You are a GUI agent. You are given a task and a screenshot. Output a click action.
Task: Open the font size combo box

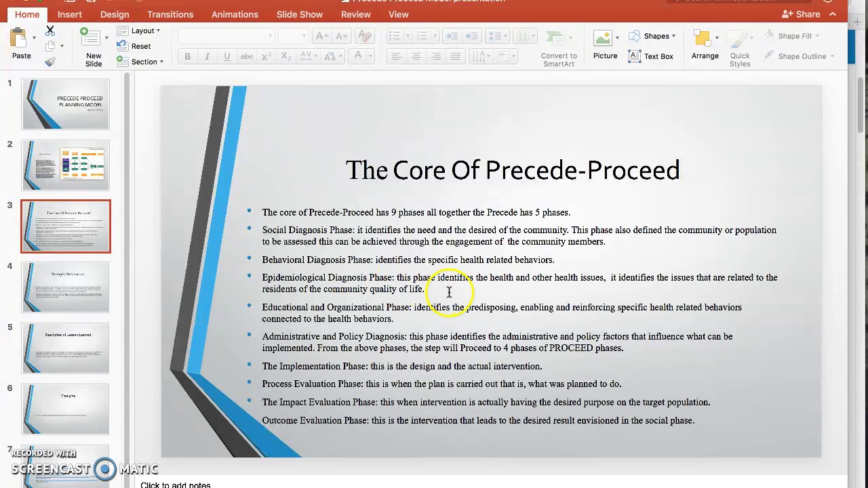(294, 36)
